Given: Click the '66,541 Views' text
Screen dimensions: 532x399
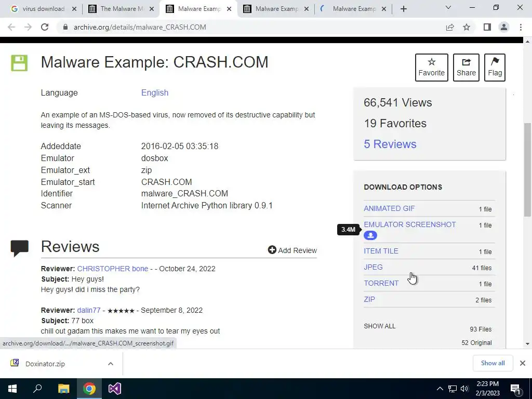Looking at the screenshot, I should 397,102.
